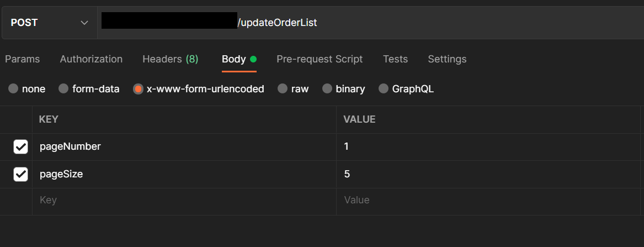Uncheck the pageNumber parameter checkbox
The height and width of the screenshot is (247, 644).
(20, 147)
